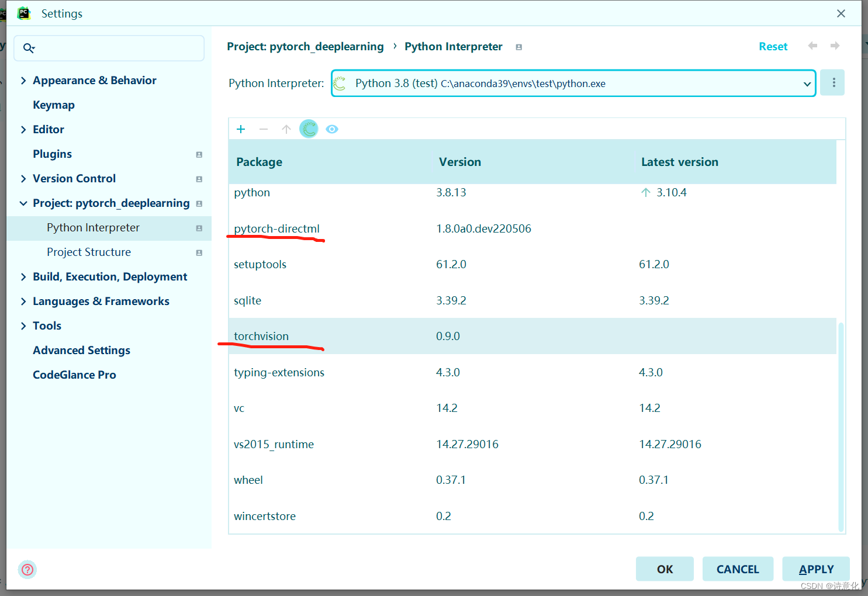Click the PyCharm logo in the title bar

tap(24, 12)
